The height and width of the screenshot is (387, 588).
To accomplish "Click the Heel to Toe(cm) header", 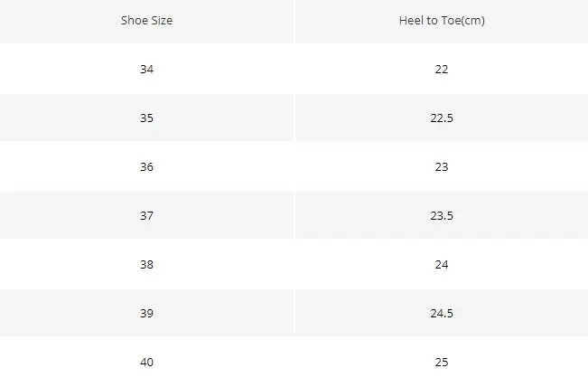I will coord(442,21).
